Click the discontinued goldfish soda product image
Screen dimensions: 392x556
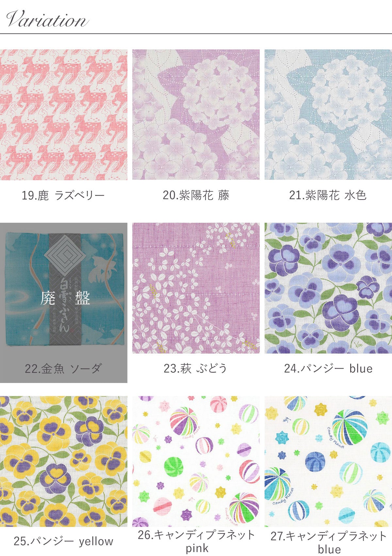point(64,288)
